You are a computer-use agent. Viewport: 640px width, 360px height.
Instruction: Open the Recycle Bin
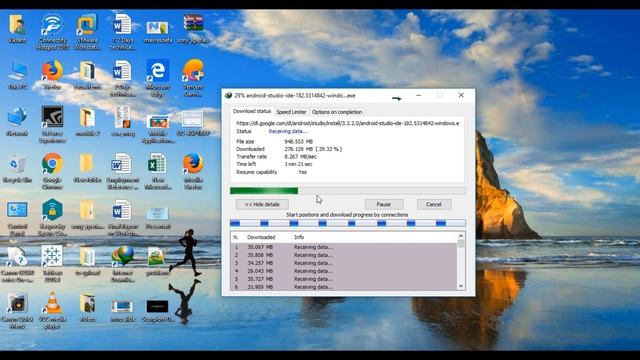pos(17,168)
